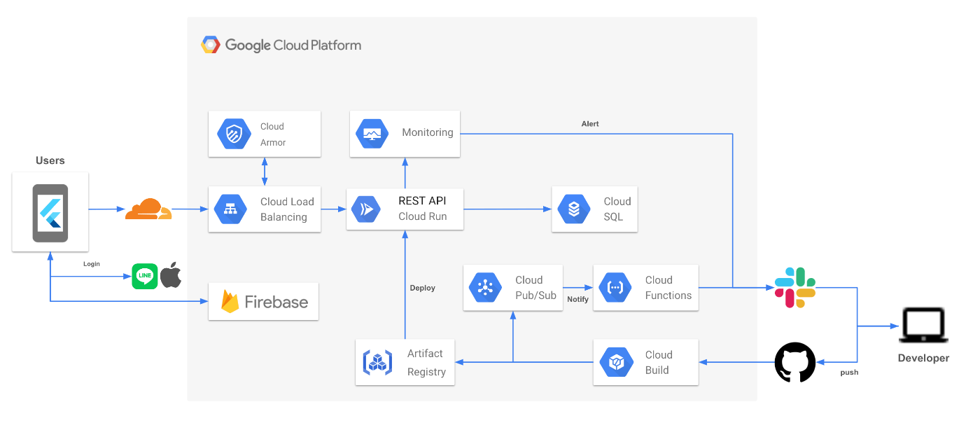This screenshot has width=980, height=430.
Task: Click the Monitoring chart icon
Action: click(x=372, y=133)
